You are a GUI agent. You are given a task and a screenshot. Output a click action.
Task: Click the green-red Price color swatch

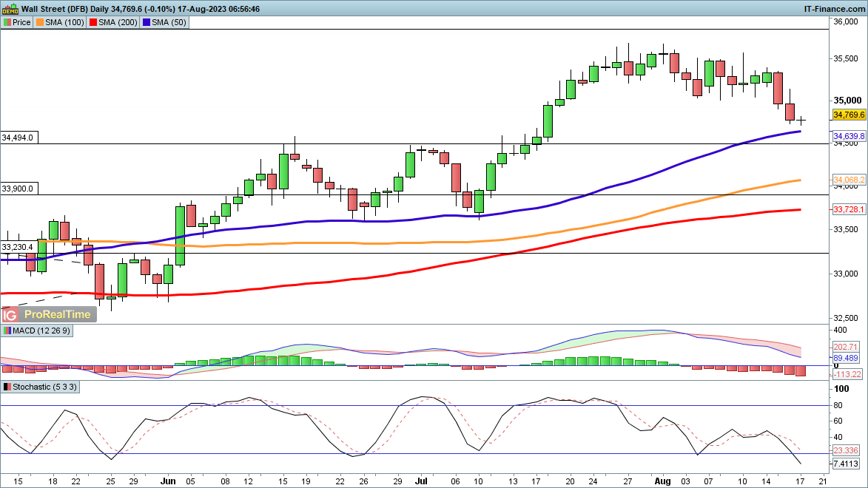tap(7, 22)
